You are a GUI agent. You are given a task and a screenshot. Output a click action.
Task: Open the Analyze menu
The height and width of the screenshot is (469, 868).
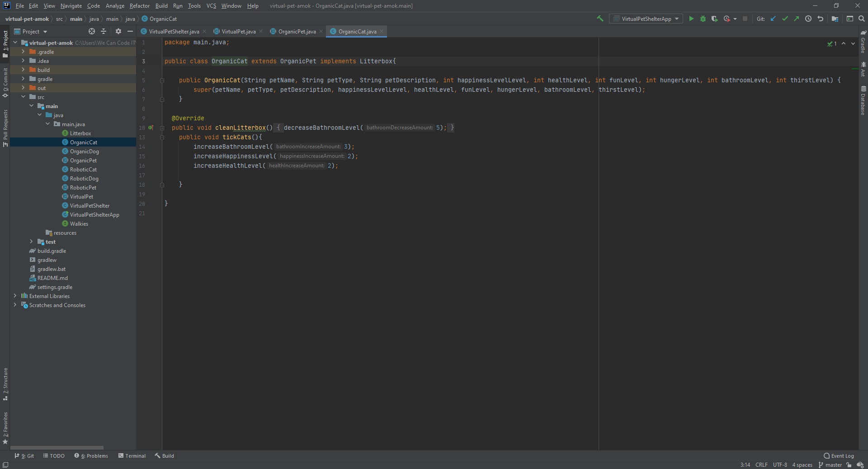pos(115,6)
